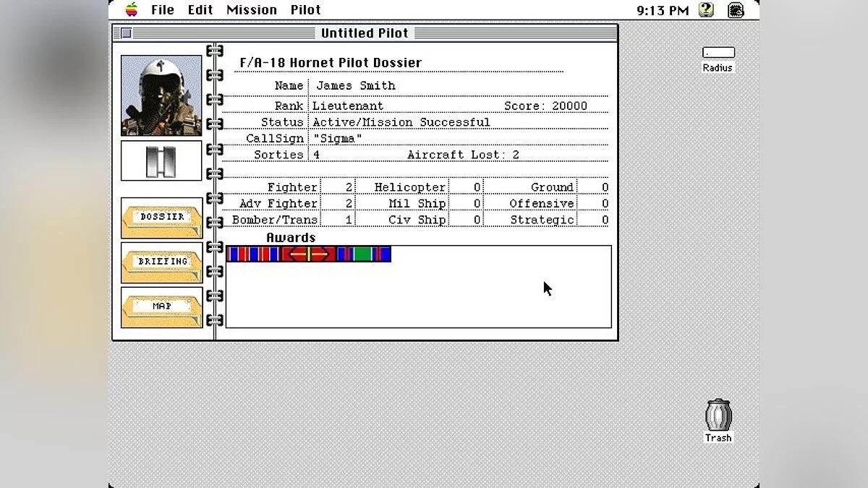This screenshot has width=868, height=488.
Task: Click the help balloon icon in menu bar
Action: point(706,10)
